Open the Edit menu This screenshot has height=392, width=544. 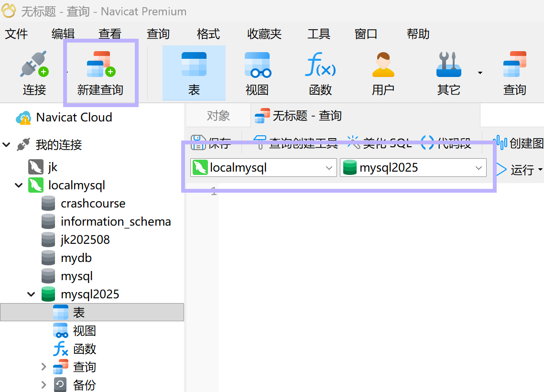point(63,34)
